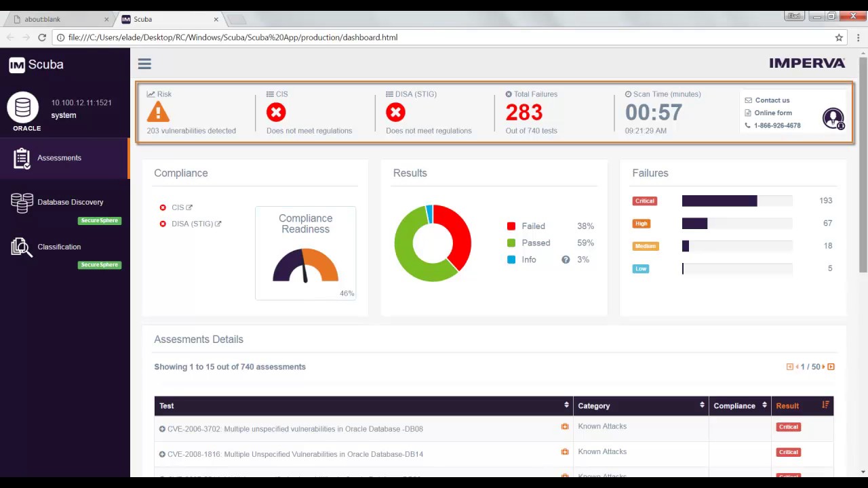The height and width of the screenshot is (488, 868).
Task: Click the Risk warning triangle icon
Action: [158, 112]
